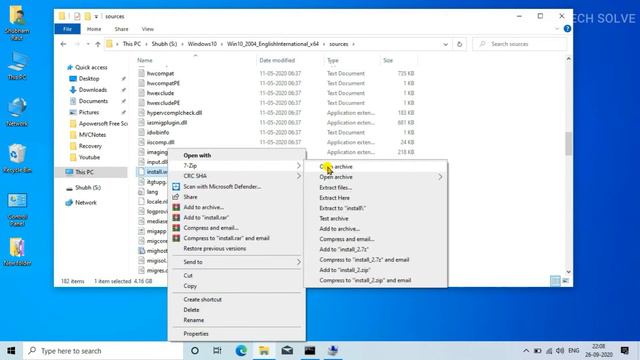The width and height of the screenshot is (640, 360).
Task: Open the New folder desktop icon
Action: pos(17,252)
